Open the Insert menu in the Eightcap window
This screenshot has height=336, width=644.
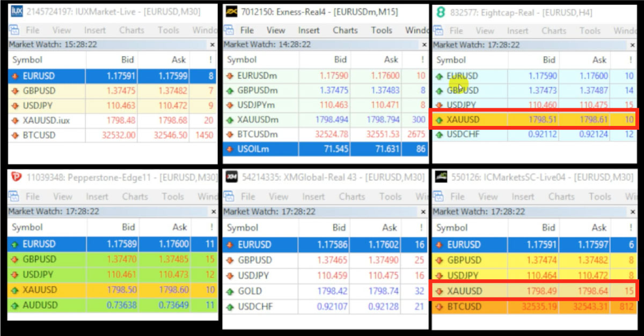tap(518, 31)
